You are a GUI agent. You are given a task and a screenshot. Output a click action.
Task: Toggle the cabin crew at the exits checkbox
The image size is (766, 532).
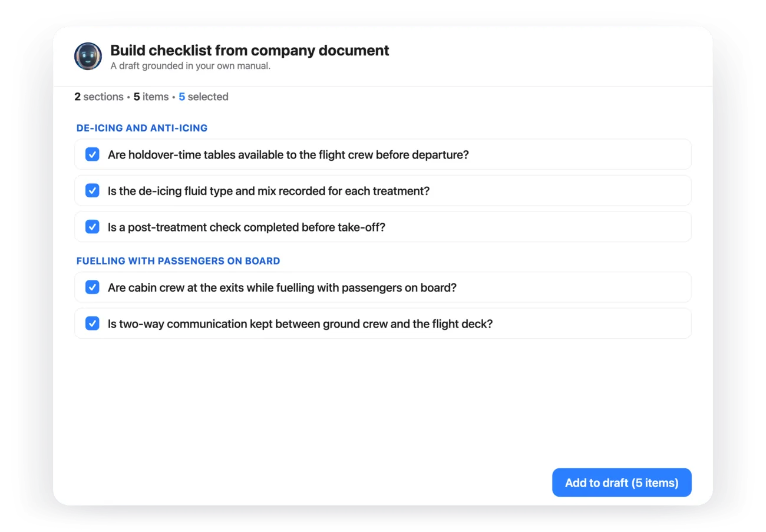pyautogui.click(x=93, y=288)
